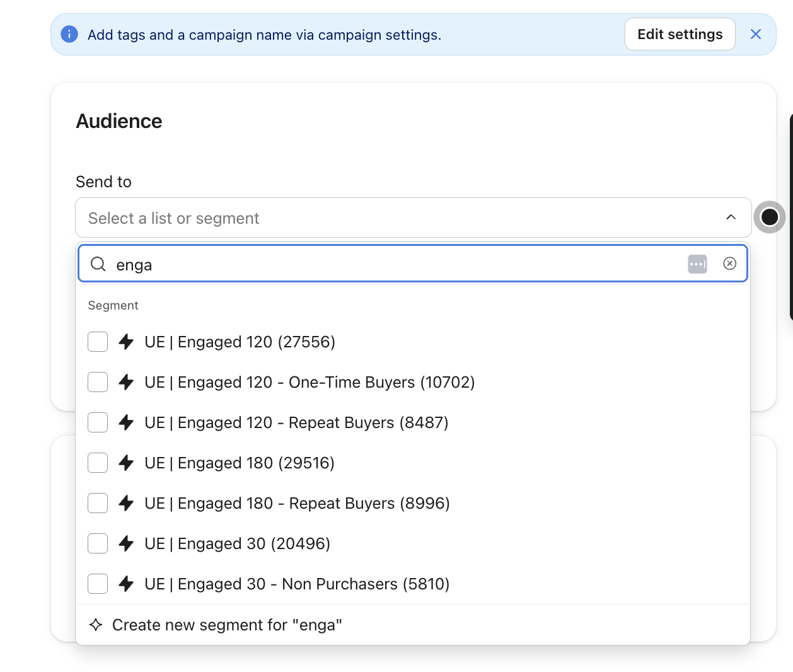Select segment label UE | Engaged 180 (29516)
The image size is (793, 672).
(x=240, y=463)
